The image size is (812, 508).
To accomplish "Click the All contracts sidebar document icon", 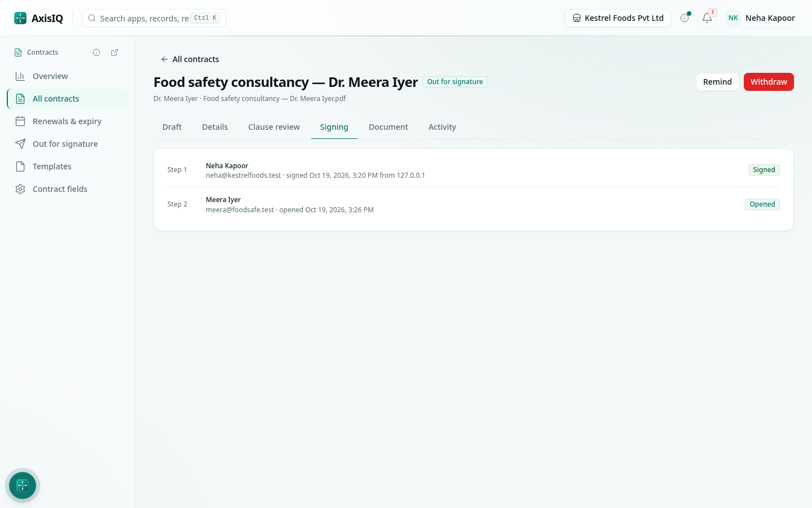I will click(x=20, y=99).
